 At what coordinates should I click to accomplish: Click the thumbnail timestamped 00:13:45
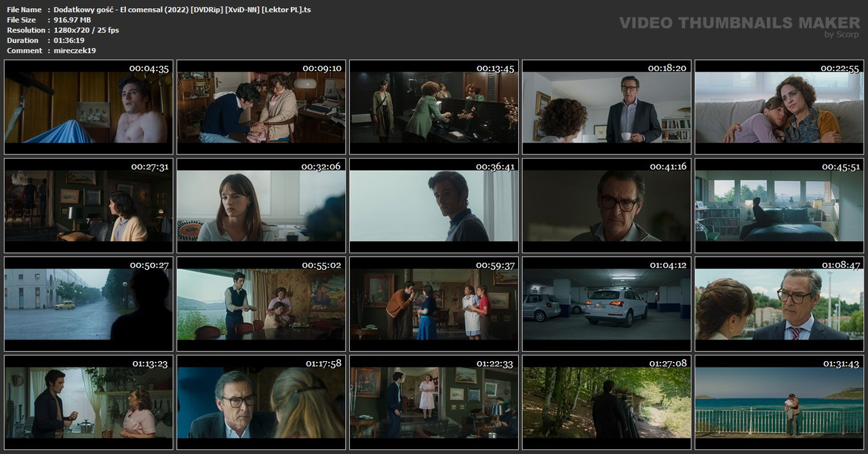(434, 108)
